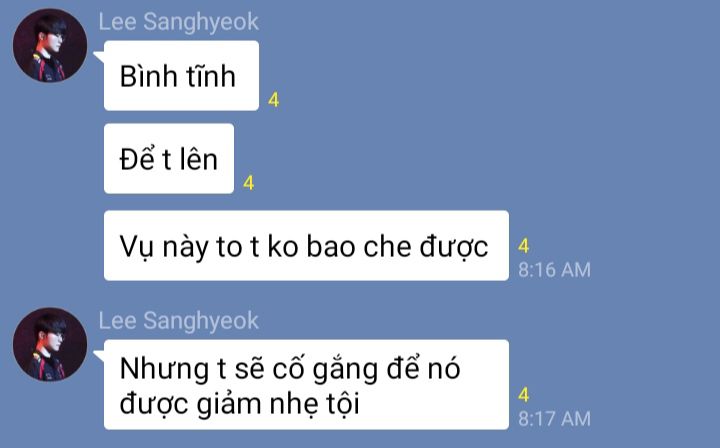
Task: Click the read count above 8:17 AM
Action: [523, 395]
